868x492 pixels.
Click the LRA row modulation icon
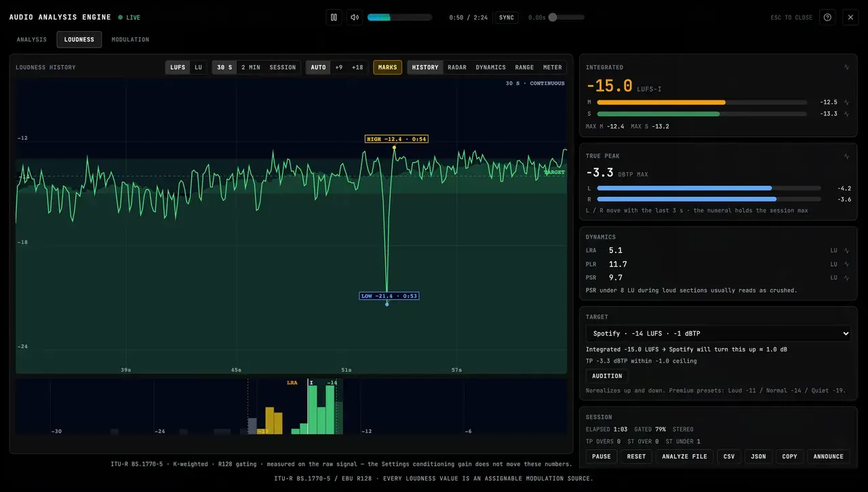pyautogui.click(x=846, y=250)
